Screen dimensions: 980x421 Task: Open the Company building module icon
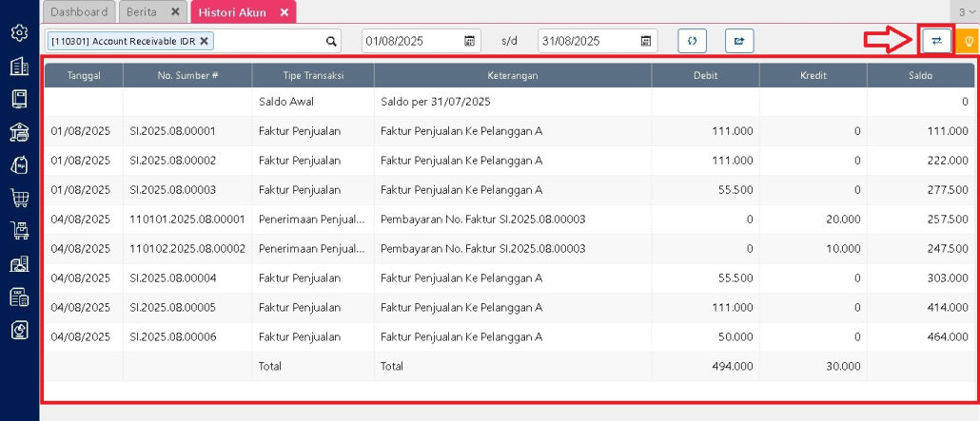pos(18,67)
